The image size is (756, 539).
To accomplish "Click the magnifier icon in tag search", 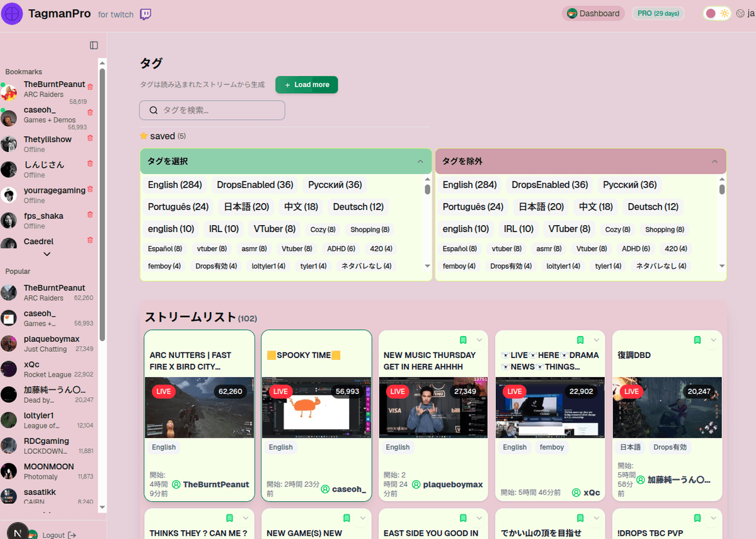I will click(x=153, y=110).
